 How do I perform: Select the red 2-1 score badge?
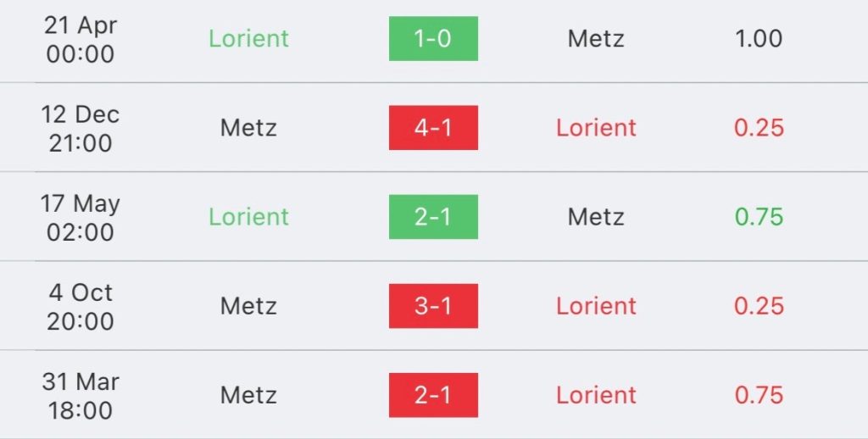coord(433,395)
